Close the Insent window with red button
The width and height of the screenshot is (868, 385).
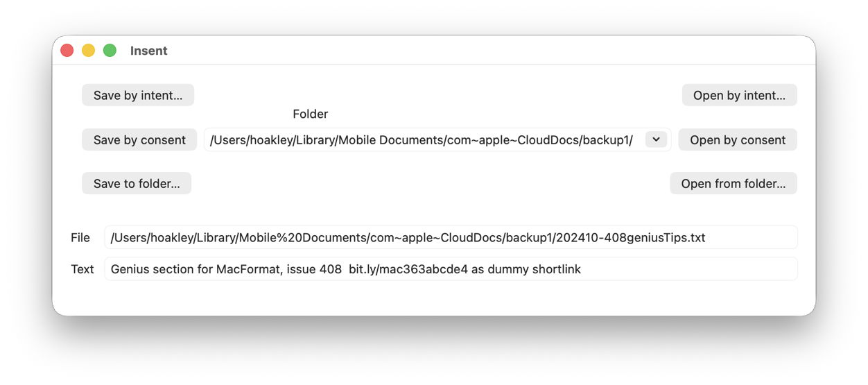(x=67, y=51)
